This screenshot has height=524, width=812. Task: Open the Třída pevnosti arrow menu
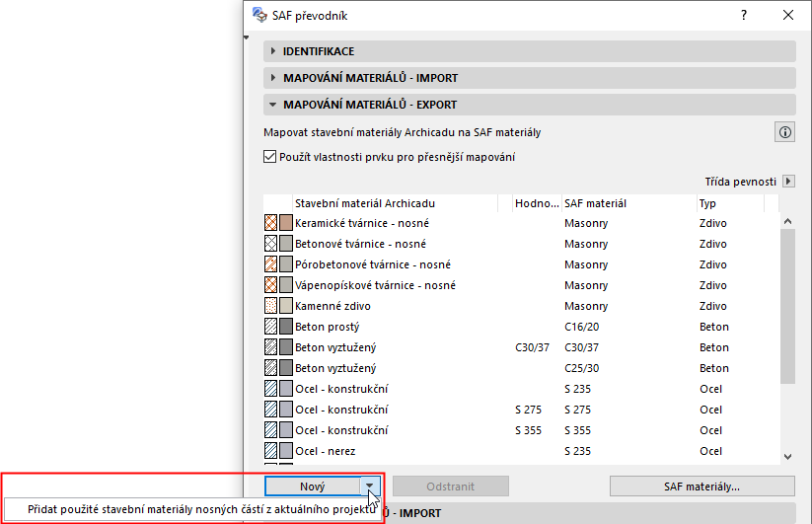pyautogui.click(x=788, y=182)
